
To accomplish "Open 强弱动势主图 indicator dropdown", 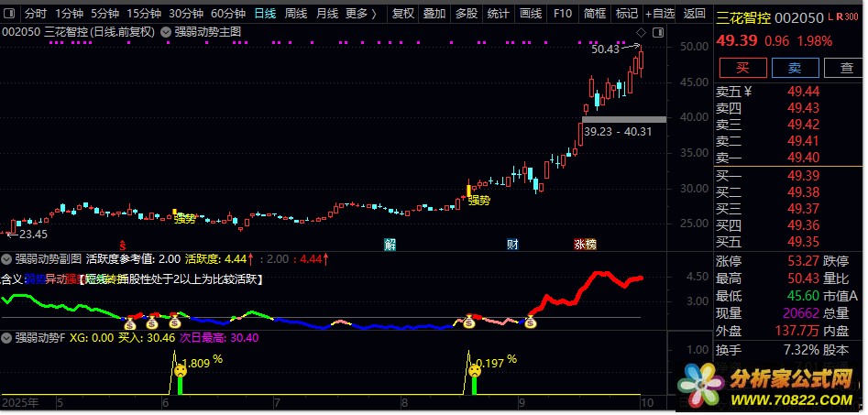I will [x=166, y=33].
